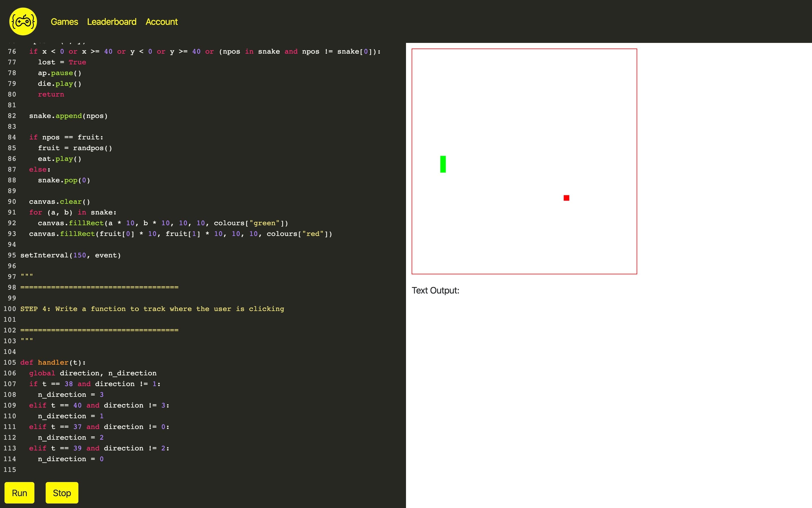Open the Leaderboard page
This screenshot has width=812, height=508.
pyautogui.click(x=112, y=22)
